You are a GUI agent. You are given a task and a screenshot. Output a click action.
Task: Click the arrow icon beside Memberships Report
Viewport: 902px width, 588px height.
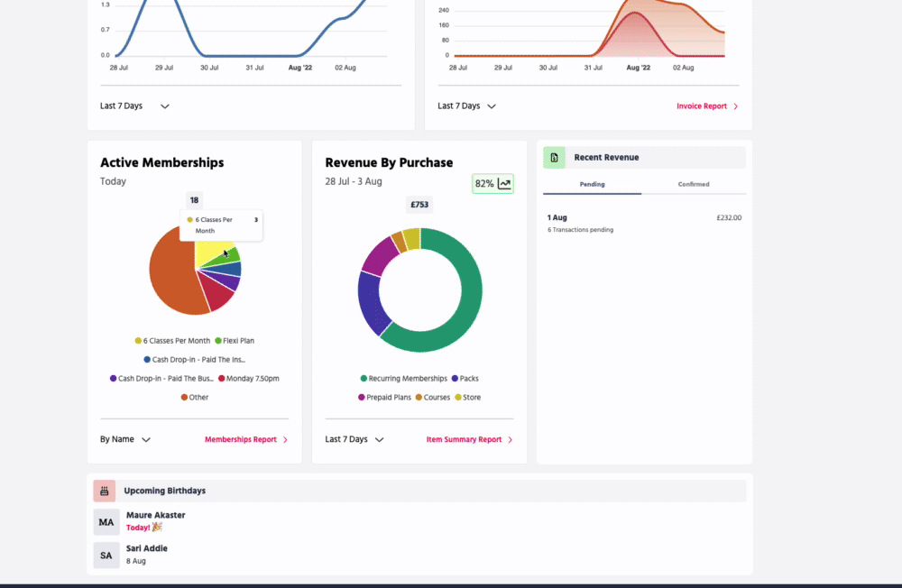click(285, 440)
